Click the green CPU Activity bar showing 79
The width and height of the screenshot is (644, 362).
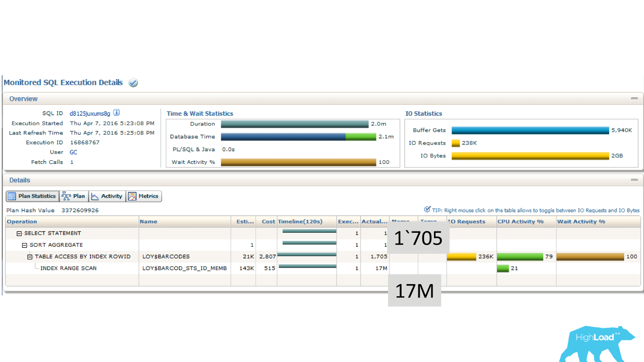click(520, 257)
